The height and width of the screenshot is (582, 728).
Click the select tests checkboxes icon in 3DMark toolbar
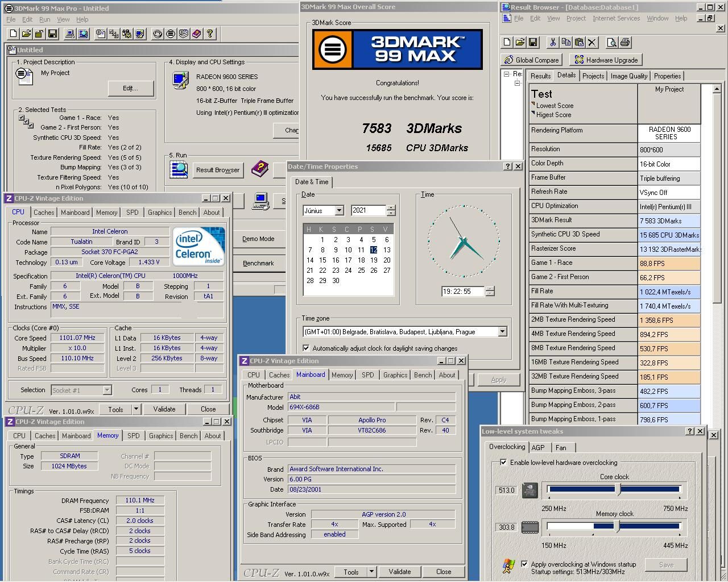point(114,34)
